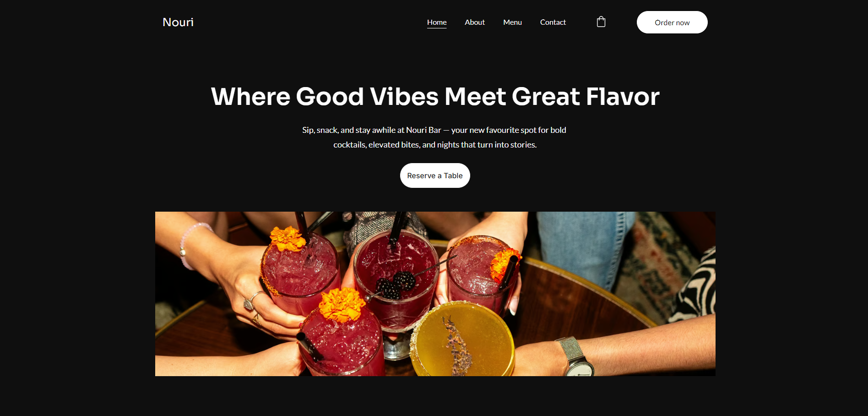The width and height of the screenshot is (868, 416).
Task: Click the Order now button
Action: pos(672,22)
